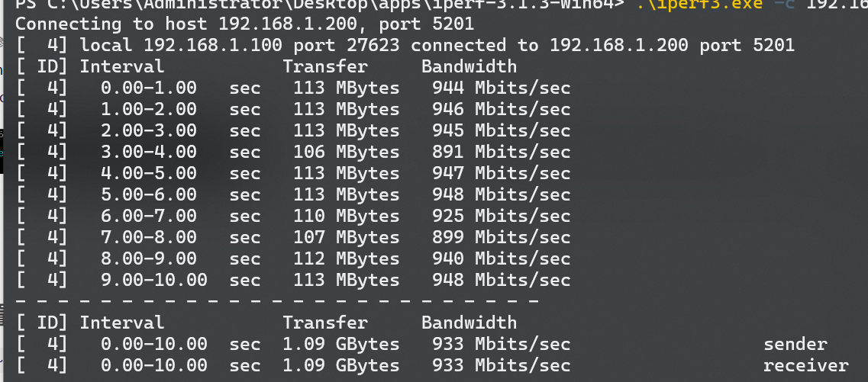Image resolution: width=868 pixels, height=382 pixels.
Task: Select the 9.00-10.00 interval entry
Action: click(x=154, y=280)
